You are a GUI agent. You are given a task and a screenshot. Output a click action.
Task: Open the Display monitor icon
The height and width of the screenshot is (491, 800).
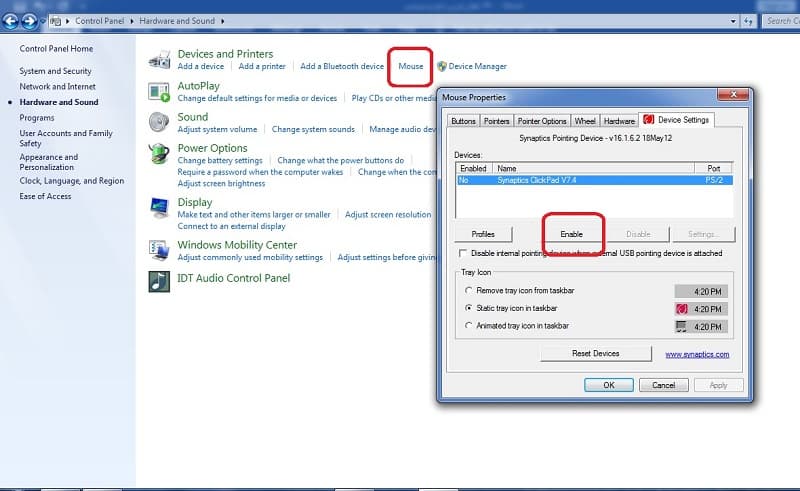coord(159,208)
